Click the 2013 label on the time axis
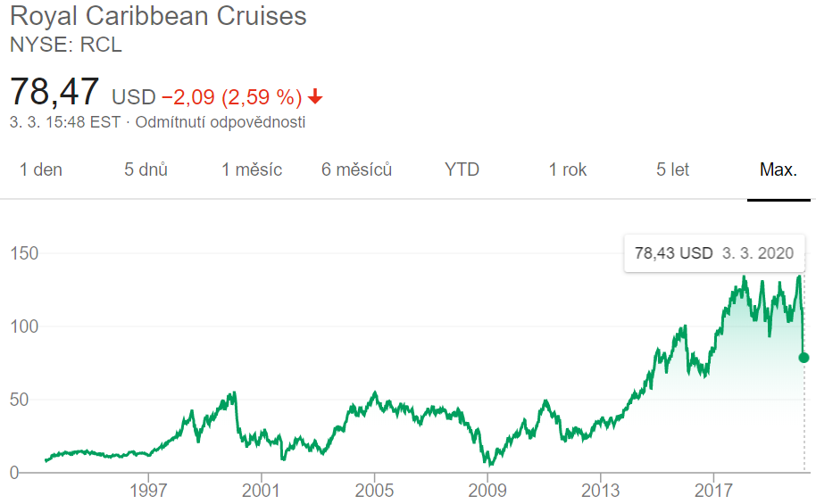Image resolution: width=816 pixels, height=504 pixels. pos(600,490)
